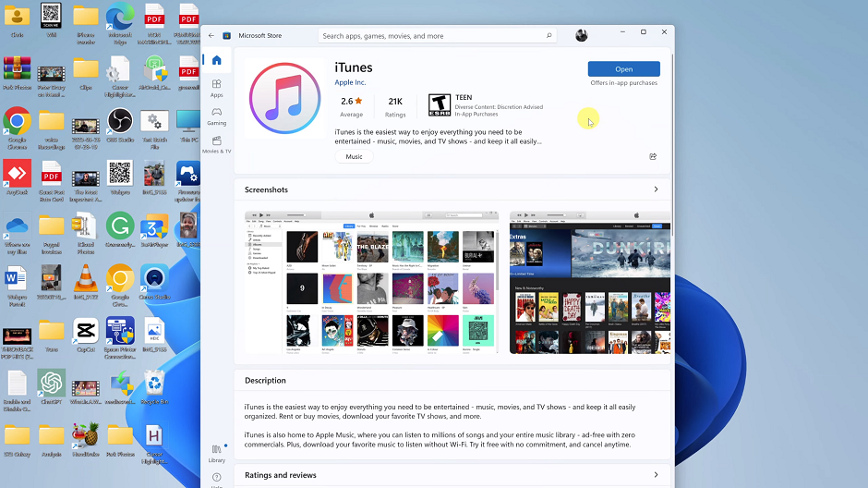Click the share icon for iTunes
868x488 pixels.
pos(653,157)
